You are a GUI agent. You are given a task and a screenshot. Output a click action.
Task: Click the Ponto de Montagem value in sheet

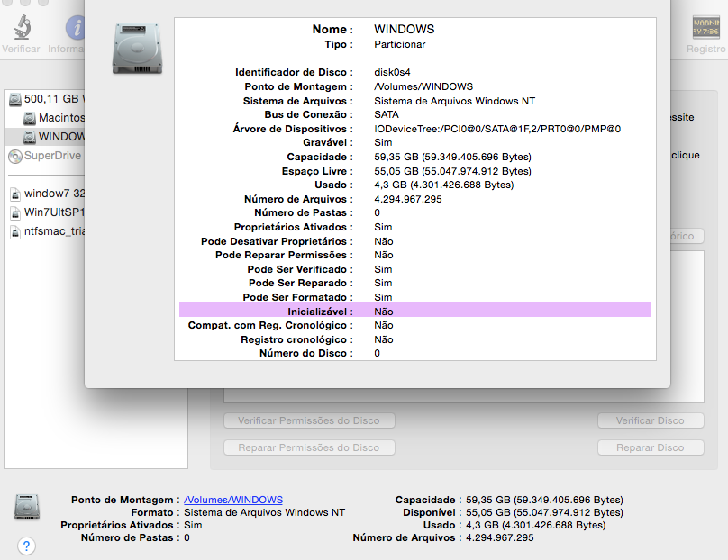[423, 86]
